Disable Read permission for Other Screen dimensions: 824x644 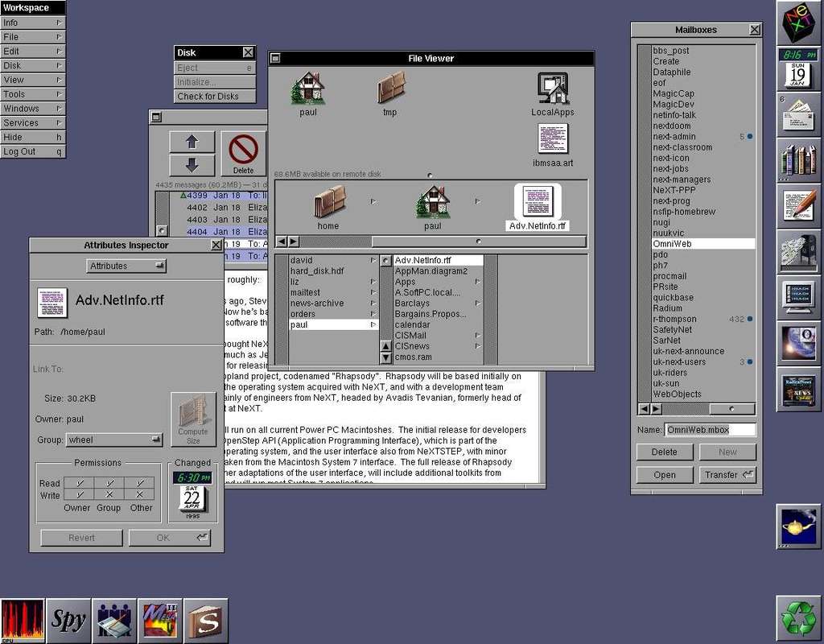(141, 483)
